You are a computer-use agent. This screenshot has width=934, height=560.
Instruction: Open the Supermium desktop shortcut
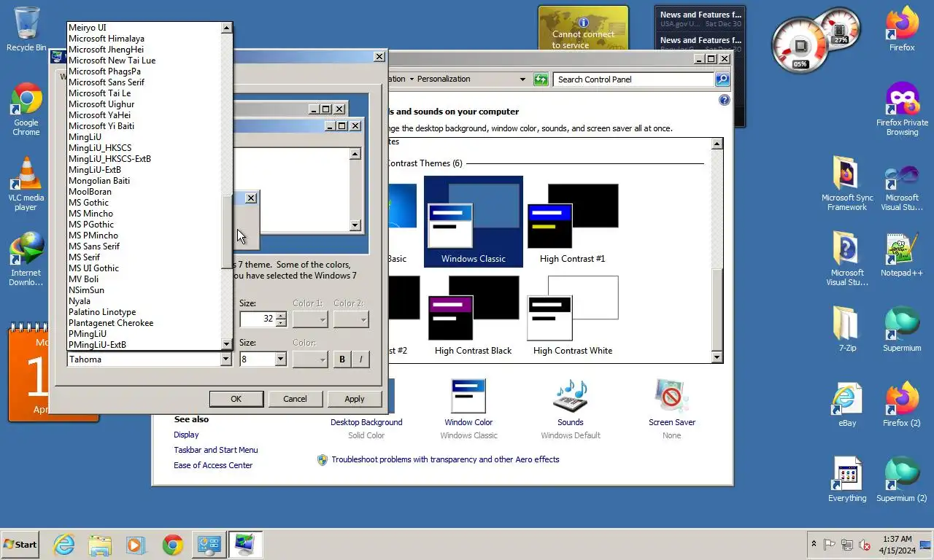902,330
